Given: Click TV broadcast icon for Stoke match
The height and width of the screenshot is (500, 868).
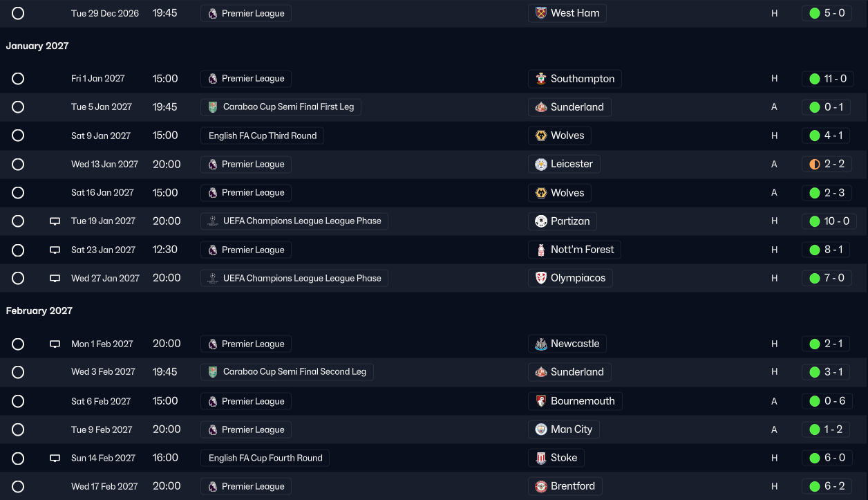Looking at the screenshot, I should (55, 459).
